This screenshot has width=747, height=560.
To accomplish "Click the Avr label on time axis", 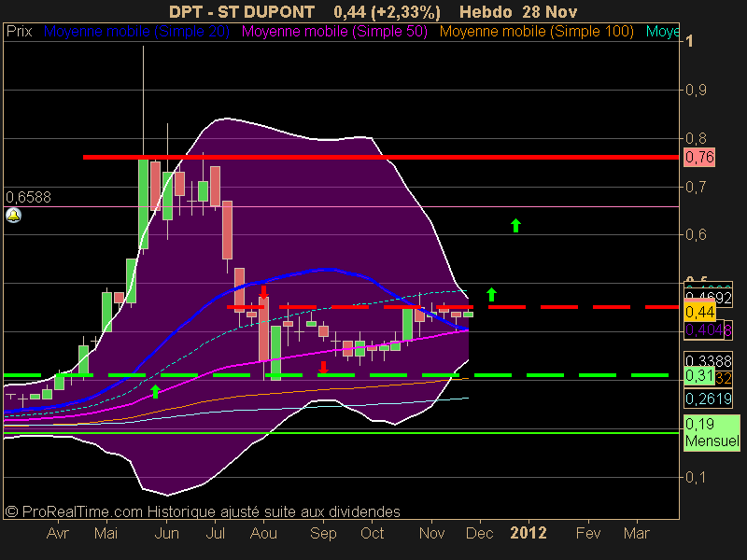I will point(58,533).
